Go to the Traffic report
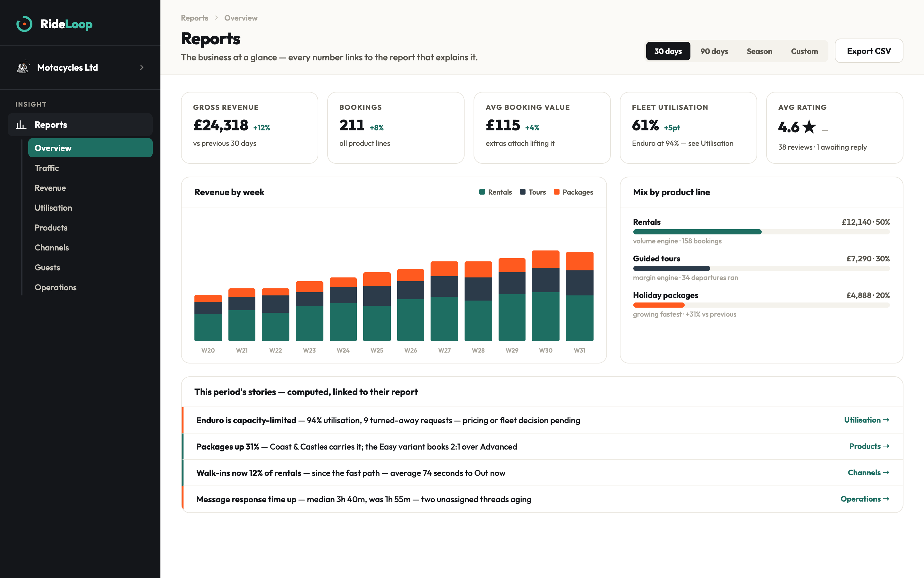The height and width of the screenshot is (578, 924). [x=90, y=168]
